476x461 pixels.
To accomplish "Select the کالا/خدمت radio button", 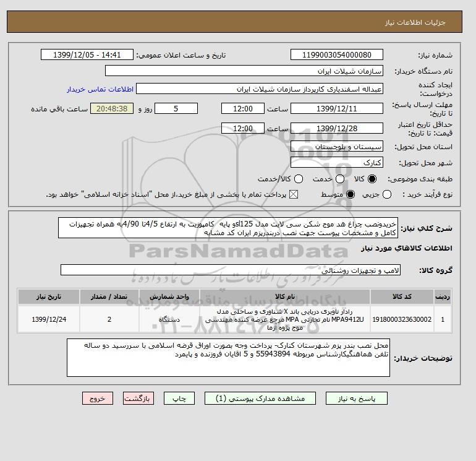I will pyautogui.click(x=299, y=179).
